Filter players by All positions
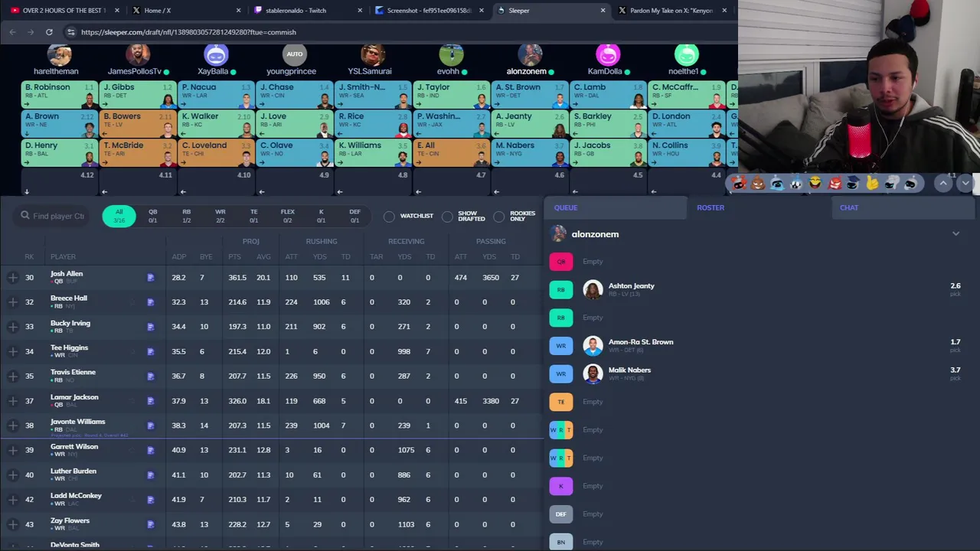 click(119, 217)
